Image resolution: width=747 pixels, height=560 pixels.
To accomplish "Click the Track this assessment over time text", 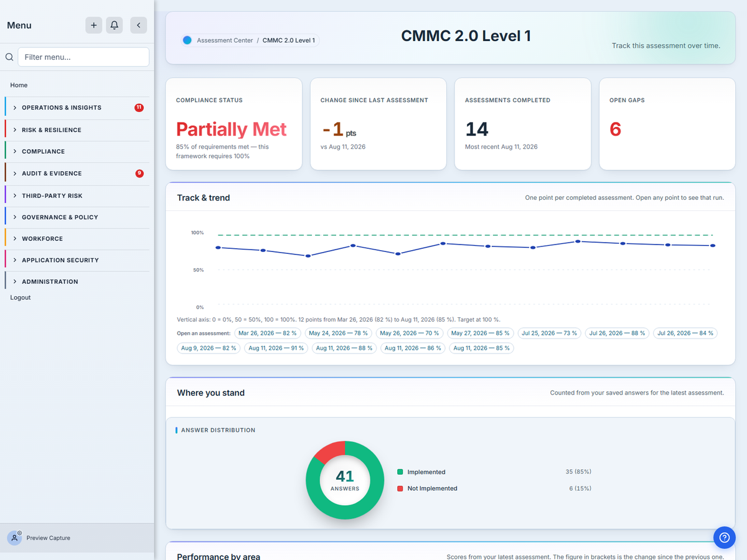I will coord(666,45).
